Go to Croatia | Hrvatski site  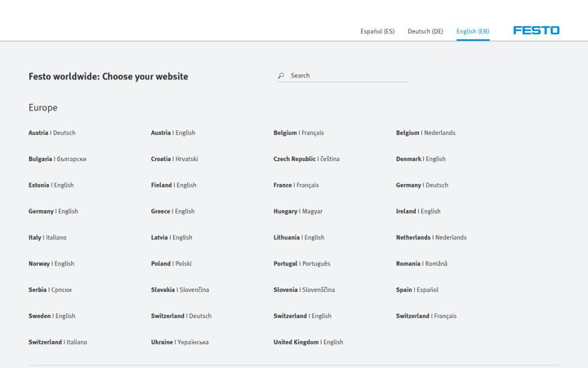click(175, 159)
